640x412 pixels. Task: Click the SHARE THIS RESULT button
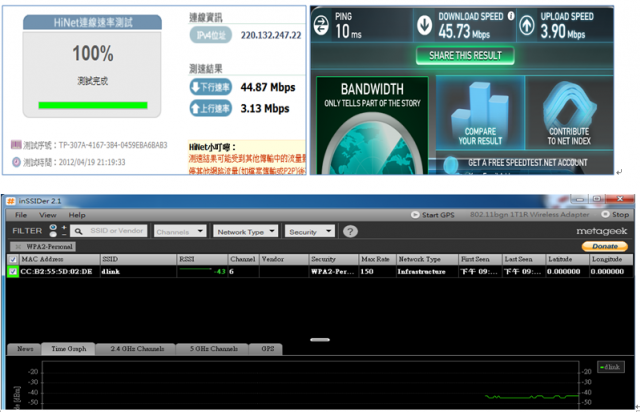[465, 56]
